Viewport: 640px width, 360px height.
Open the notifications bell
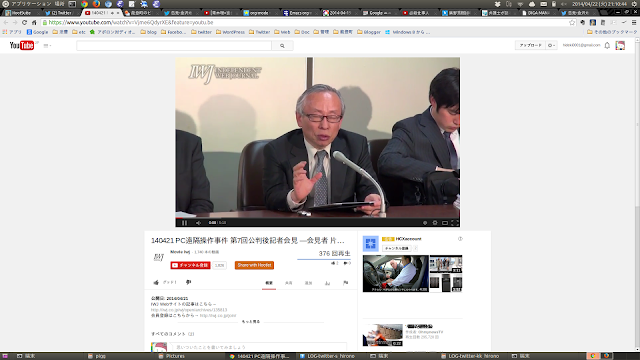click(607, 45)
